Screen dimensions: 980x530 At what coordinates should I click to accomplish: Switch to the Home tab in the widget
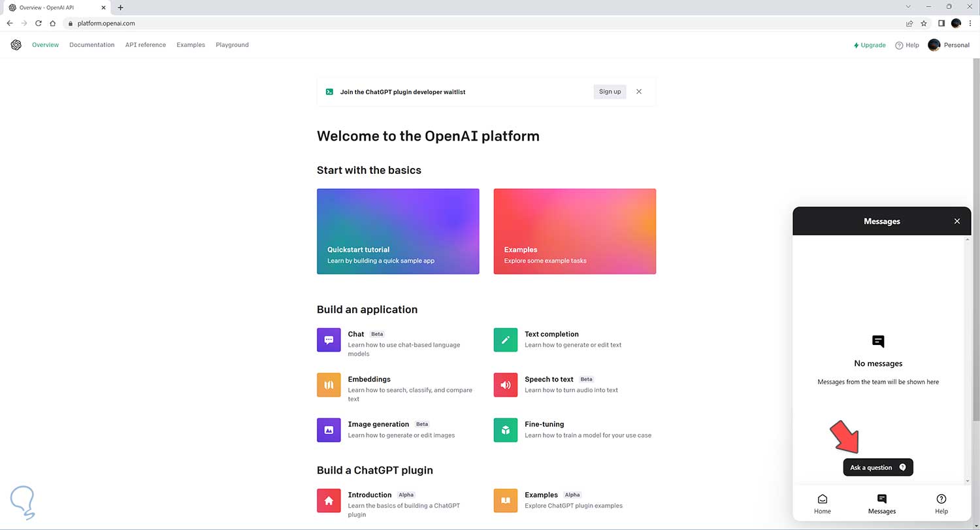pyautogui.click(x=823, y=504)
